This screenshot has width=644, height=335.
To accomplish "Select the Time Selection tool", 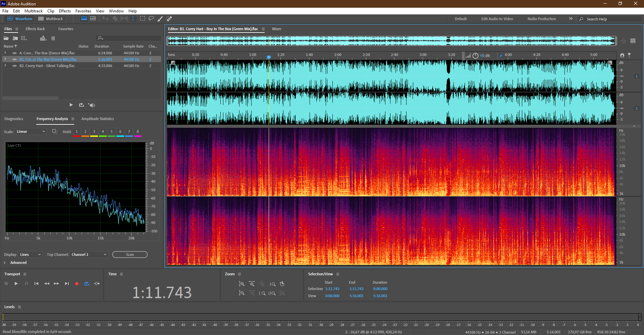I will [133, 19].
